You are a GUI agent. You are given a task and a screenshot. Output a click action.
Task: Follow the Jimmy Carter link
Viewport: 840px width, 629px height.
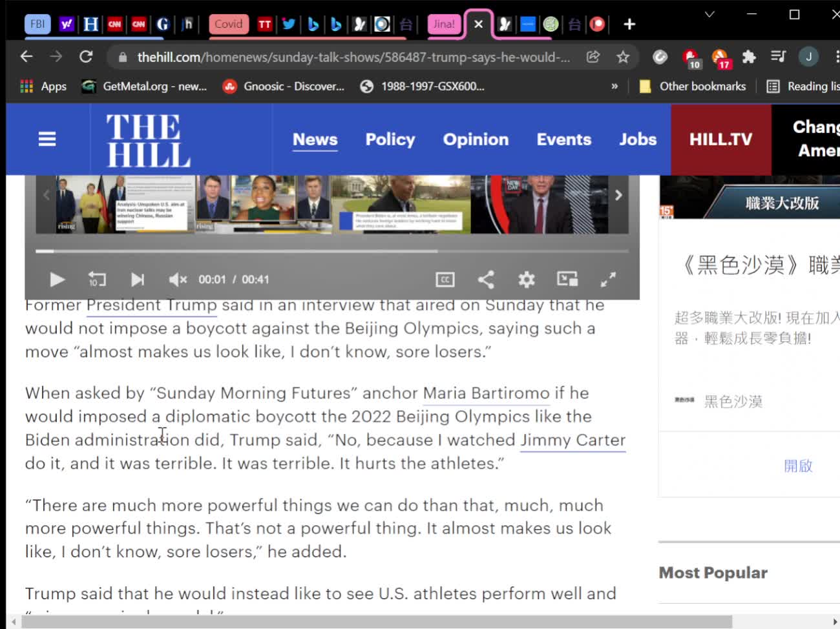pyautogui.click(x=573, y=440)
